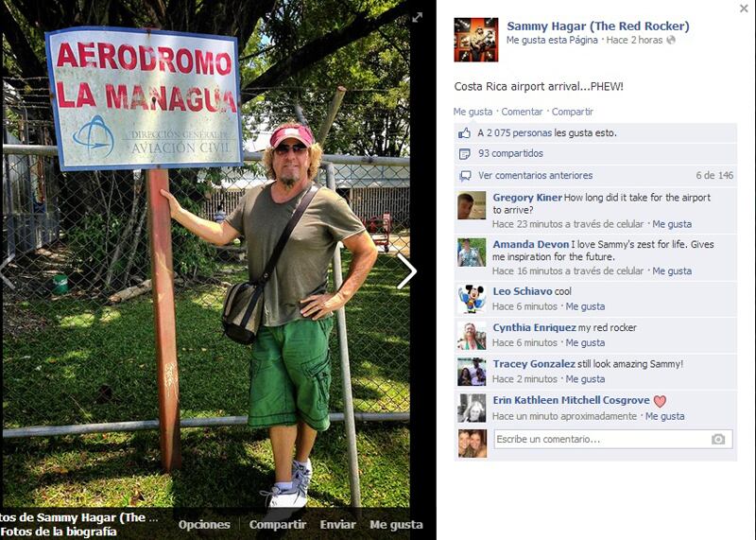756x540 pixels.
Task: Click the fullscreen expand icon on photo
Action: pos(417,17)
